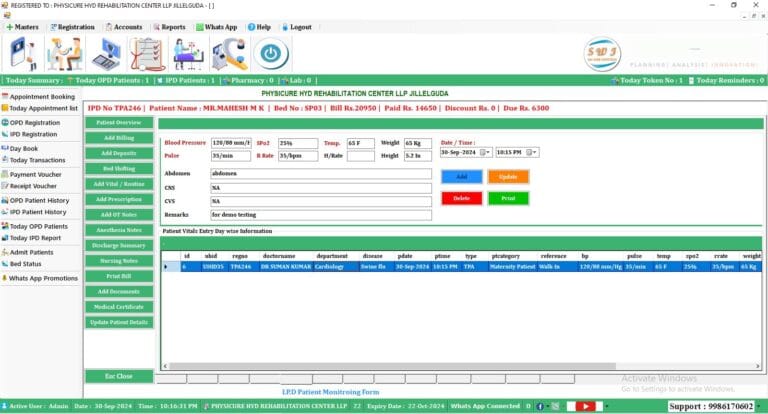Image resolution: width=768 pixels, height=414 pixels.
Task: Click the Today Transactions sidebar icon
Action: pyautogui.click(x=5, y=160)
